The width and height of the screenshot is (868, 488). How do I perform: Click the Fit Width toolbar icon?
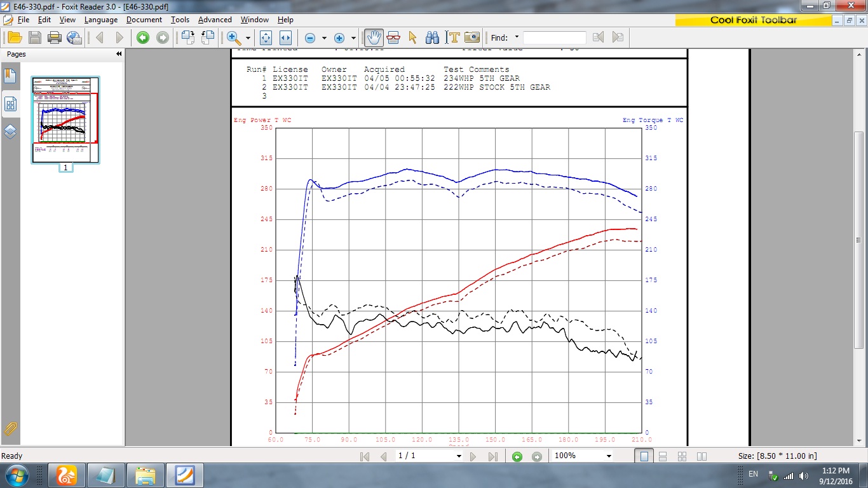tap(285, 37)
